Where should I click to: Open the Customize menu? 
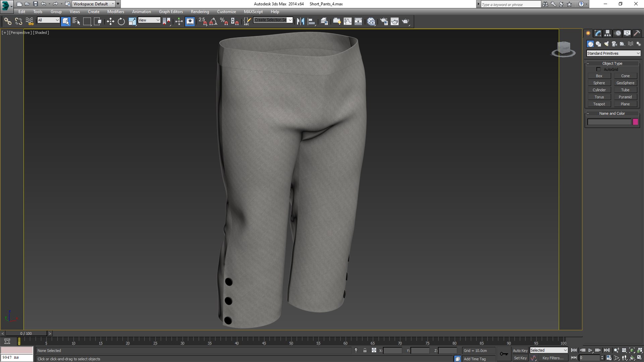click(x=226, y=12)
